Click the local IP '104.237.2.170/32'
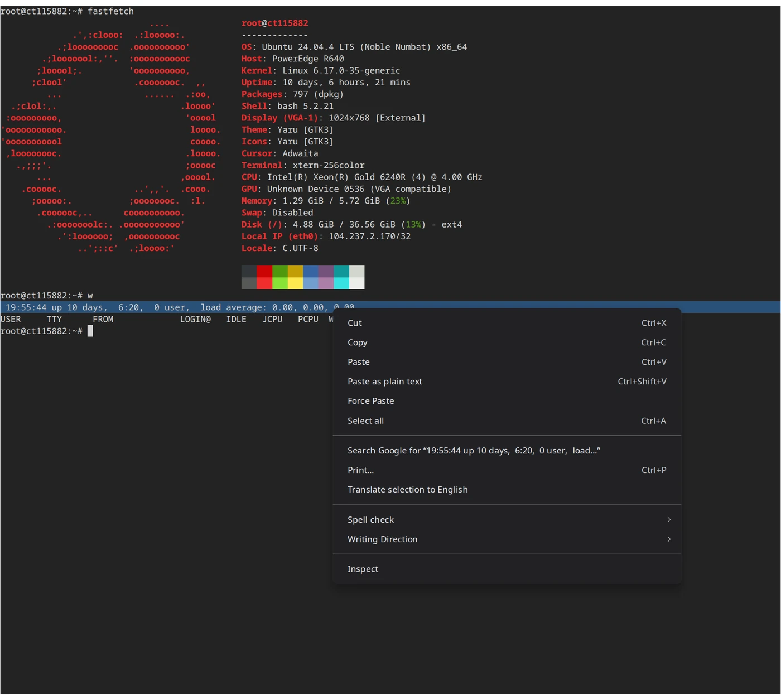 point(370,236)
